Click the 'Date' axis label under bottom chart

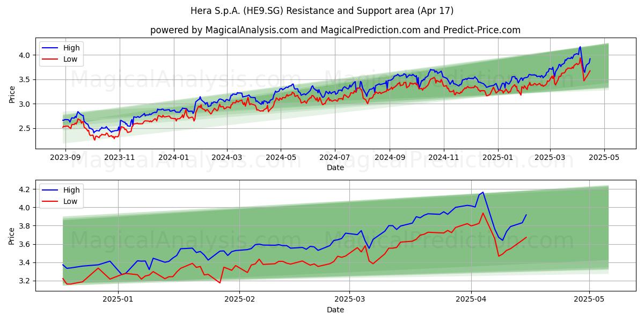pos(335,310)
